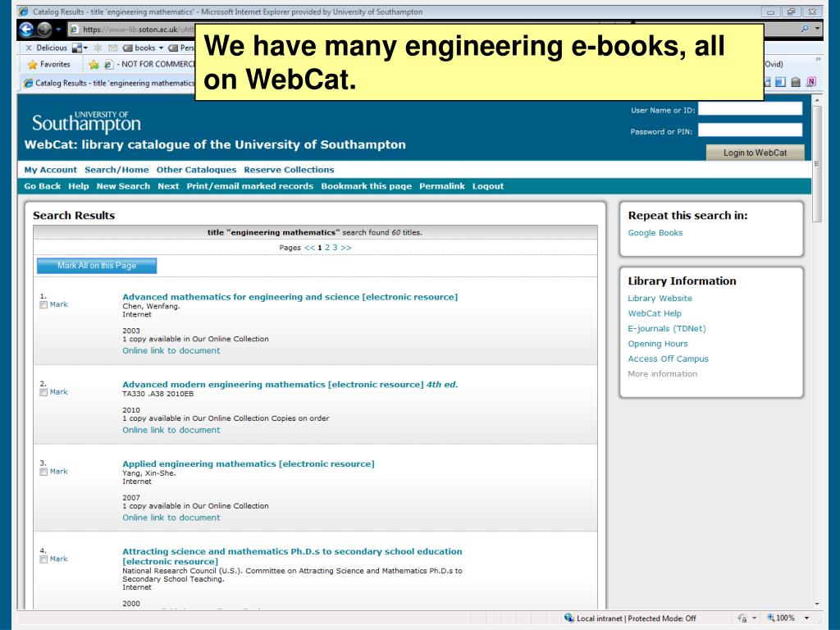Click Mark All on this Page button
840x630 pixels.
97,266
